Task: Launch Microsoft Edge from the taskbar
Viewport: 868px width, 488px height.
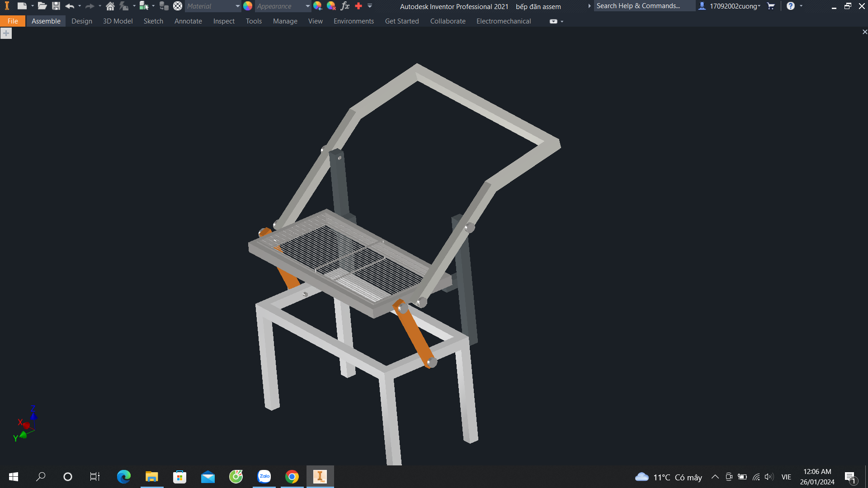Action: 123,477
